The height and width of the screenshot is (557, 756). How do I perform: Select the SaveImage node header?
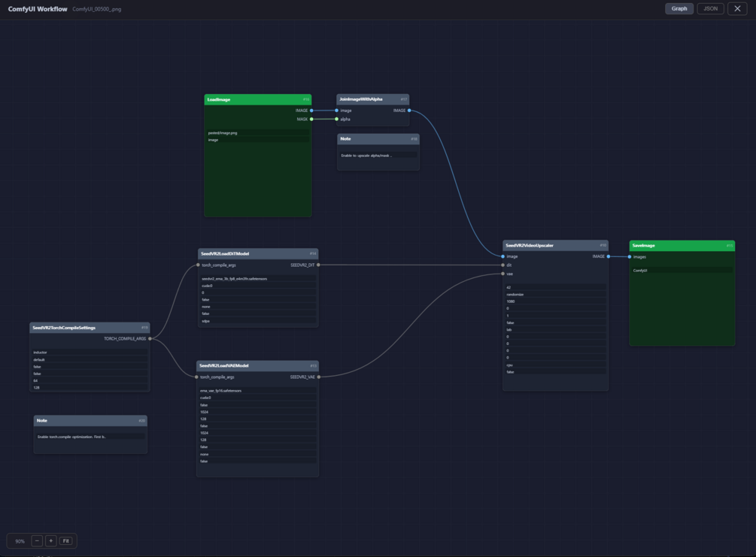682,246
